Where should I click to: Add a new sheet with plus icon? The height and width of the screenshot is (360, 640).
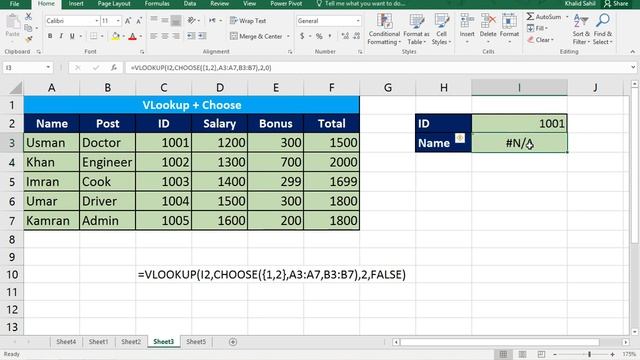click(233, 342)
